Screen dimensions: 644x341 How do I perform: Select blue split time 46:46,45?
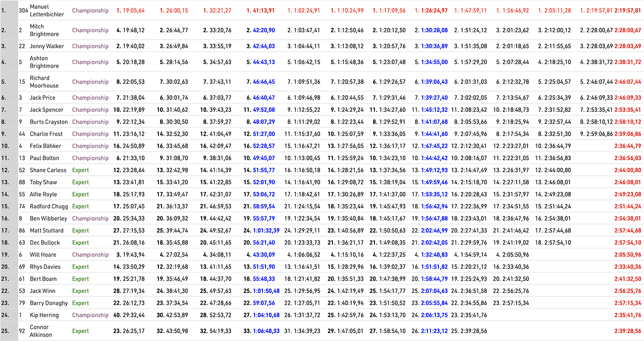(x=264, y=82)
